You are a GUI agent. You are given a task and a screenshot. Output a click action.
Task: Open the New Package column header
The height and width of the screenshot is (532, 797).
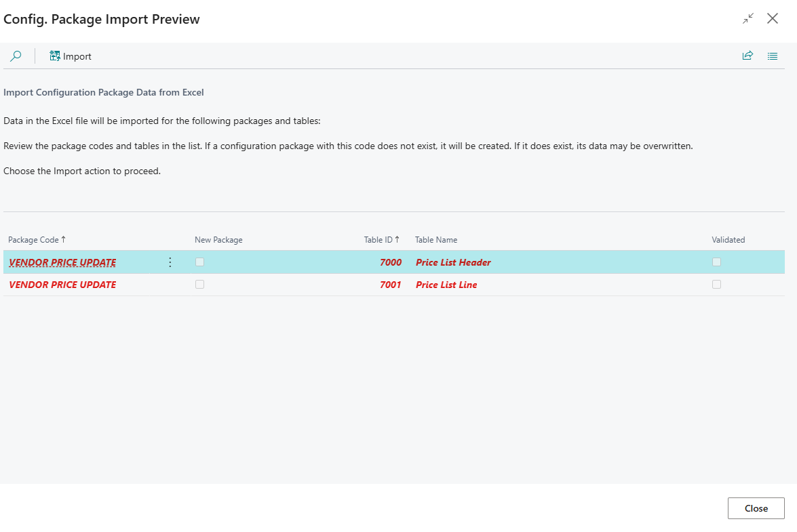pyautogui.click(x=218, y=240)
